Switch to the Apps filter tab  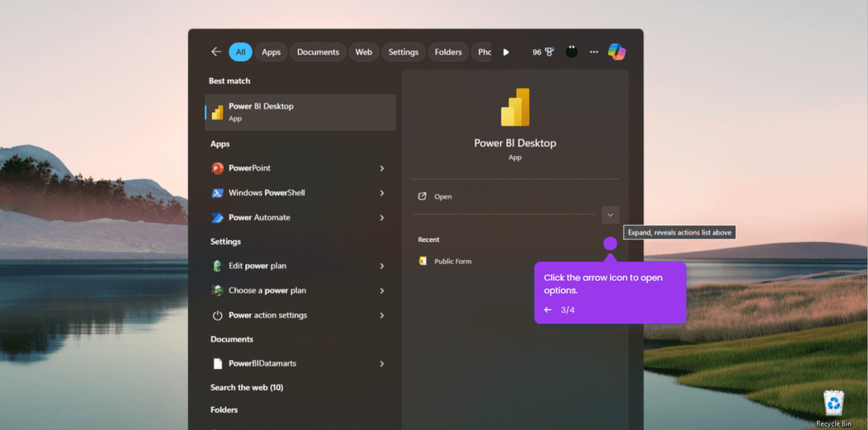coord(272,52)
